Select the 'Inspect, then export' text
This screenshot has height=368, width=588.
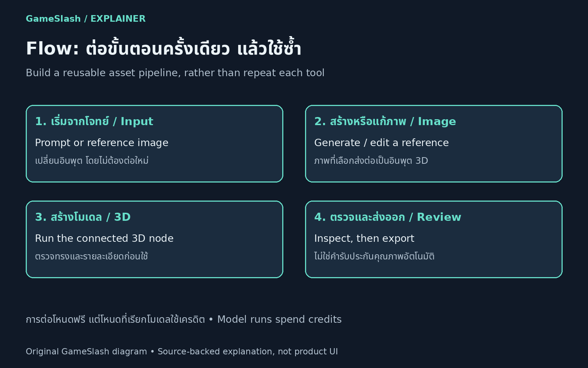click(364, 238)
